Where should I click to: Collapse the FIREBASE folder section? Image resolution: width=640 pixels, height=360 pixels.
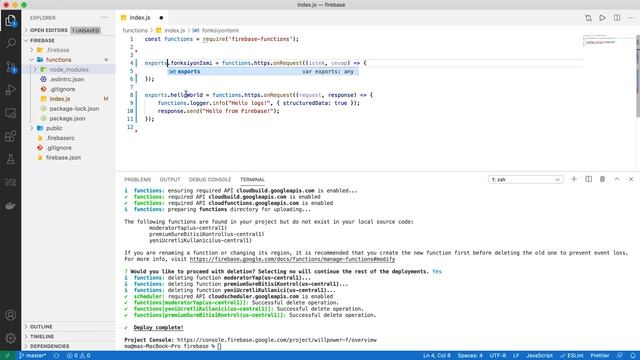click(x=69, y=40)
